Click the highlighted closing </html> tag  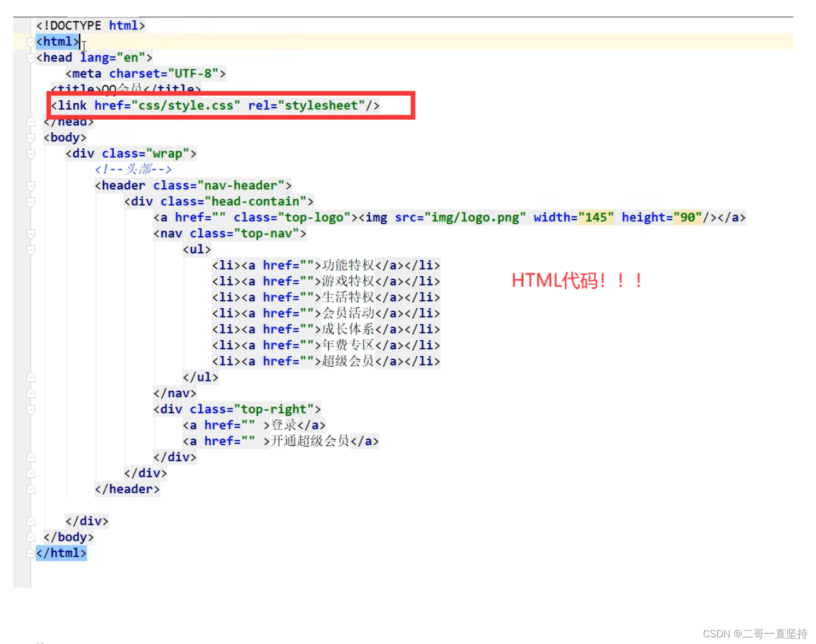pyautogui.click(x=61, y=553)
